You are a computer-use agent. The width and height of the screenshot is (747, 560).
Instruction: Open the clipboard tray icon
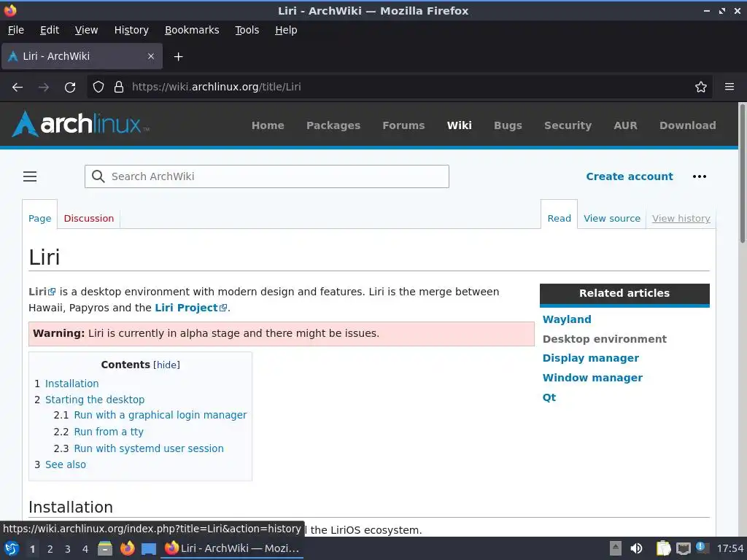click(663, 548)
